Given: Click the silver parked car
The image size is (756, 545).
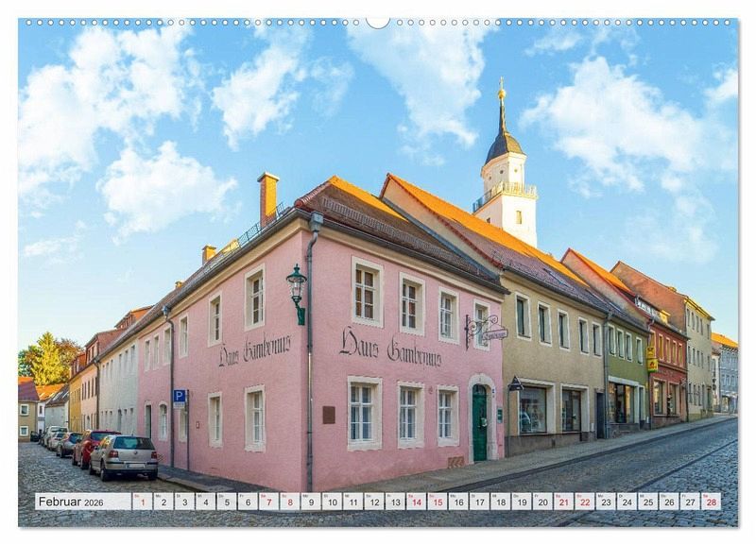Looking at the screenshot, I should (125, 455).
